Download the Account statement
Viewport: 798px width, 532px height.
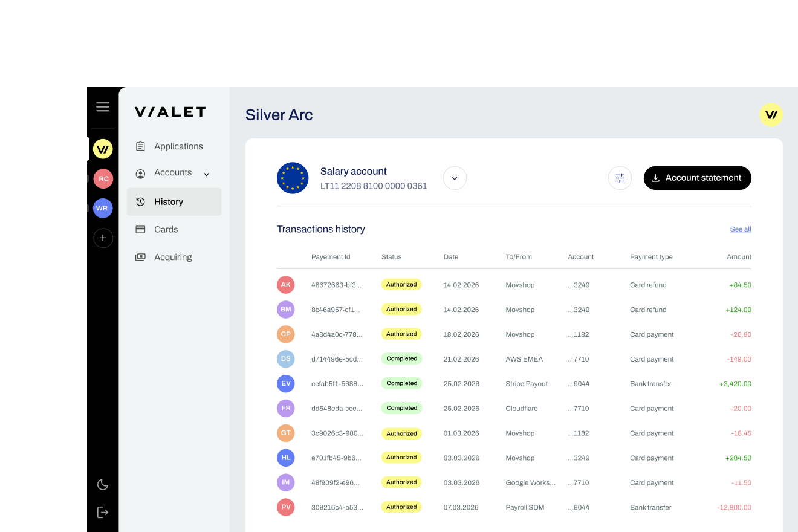pos(697,178)
